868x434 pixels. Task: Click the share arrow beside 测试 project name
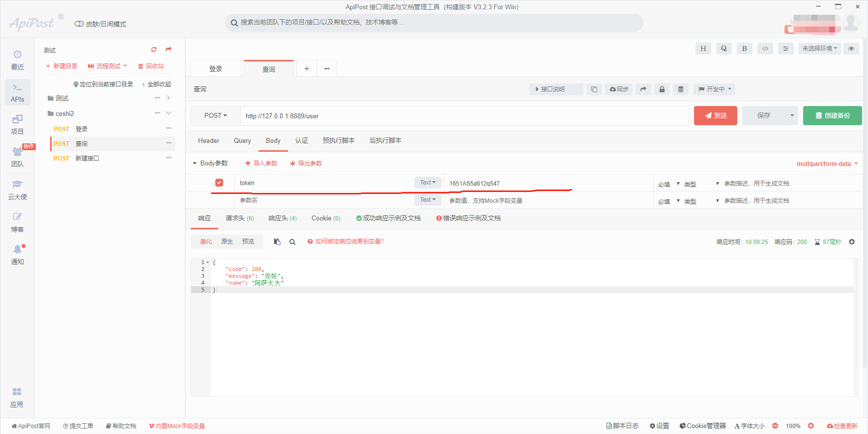[169, 50]
